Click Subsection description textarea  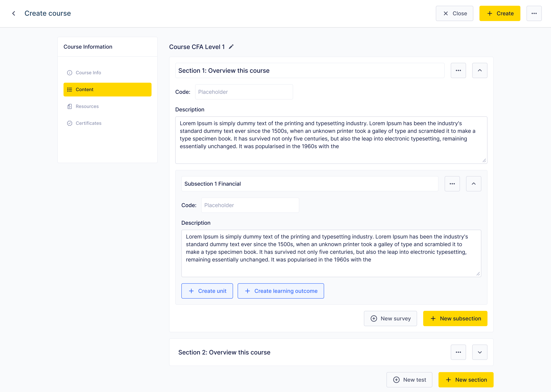[331, 253]
